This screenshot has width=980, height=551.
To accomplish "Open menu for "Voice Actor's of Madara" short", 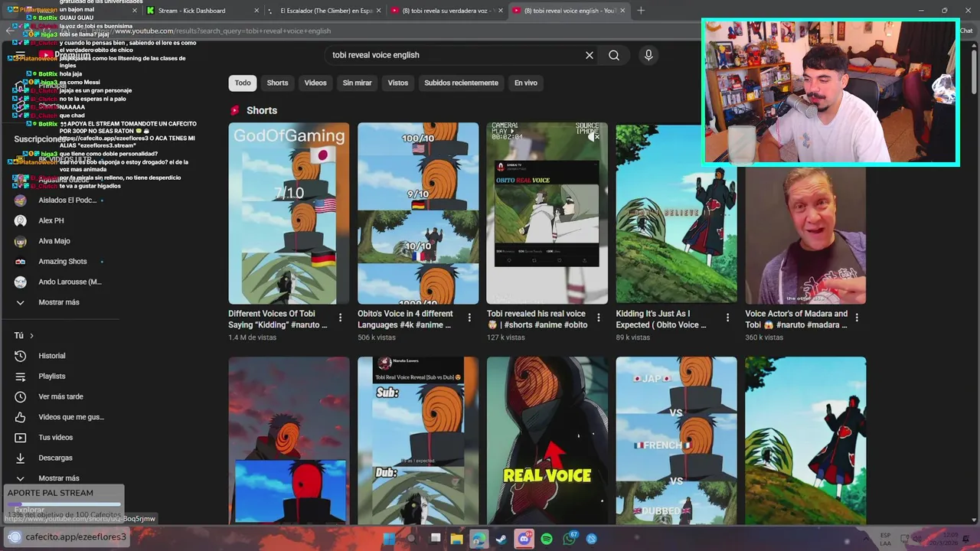I will pos(857,317).
